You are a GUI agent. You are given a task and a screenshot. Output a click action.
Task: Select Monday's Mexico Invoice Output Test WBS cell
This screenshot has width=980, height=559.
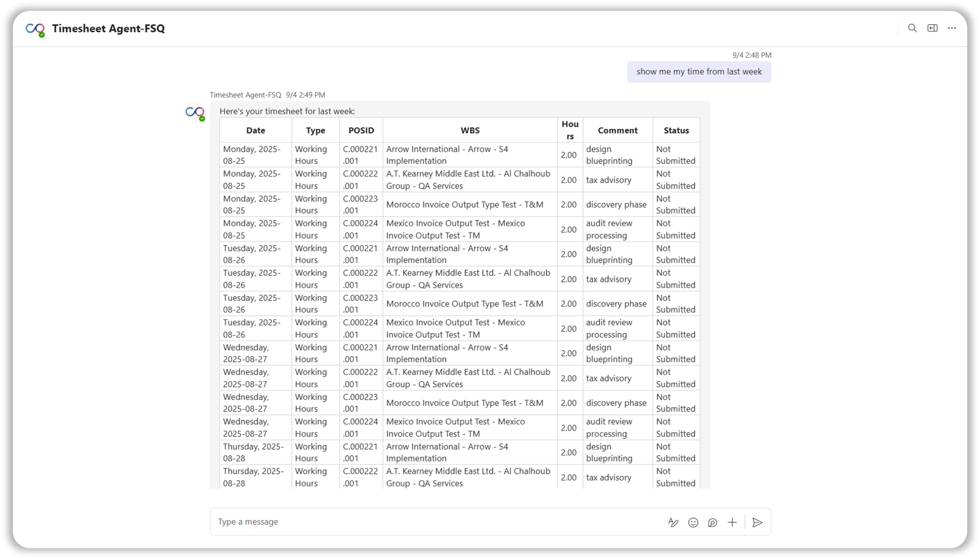point(470,229)
